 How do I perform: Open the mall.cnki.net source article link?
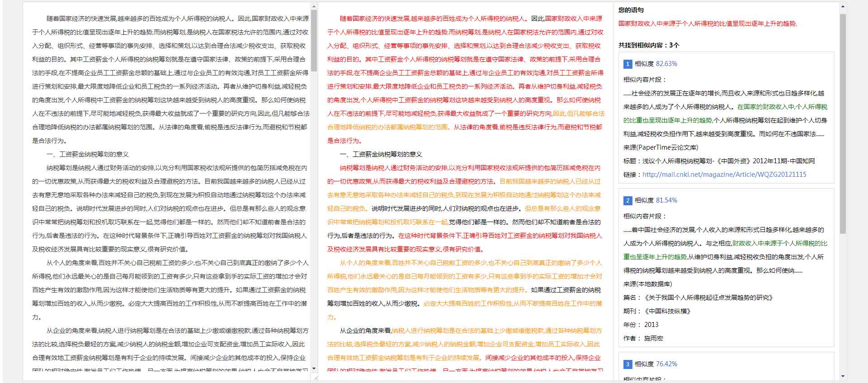(724, 175)
